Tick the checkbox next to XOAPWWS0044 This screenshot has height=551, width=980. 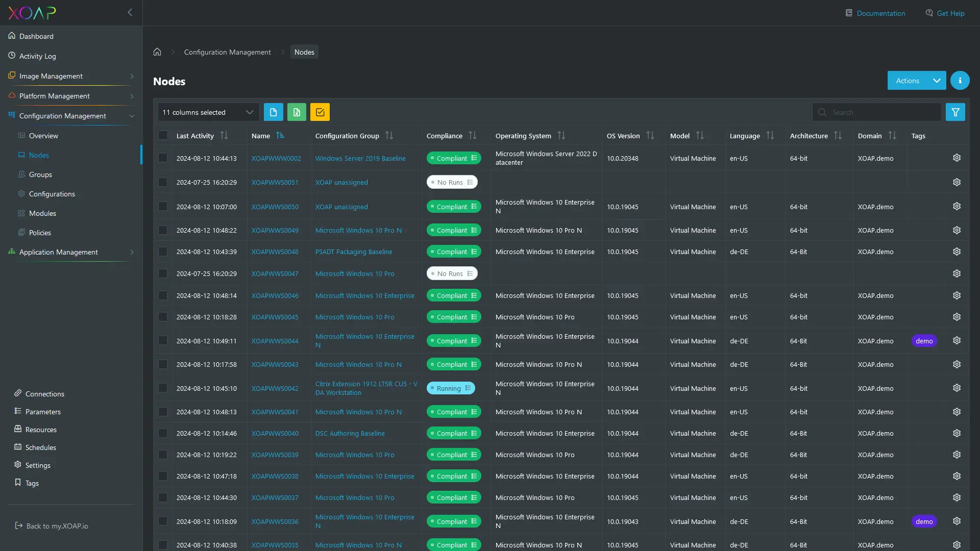pyautogui.click(x=162, y=340)
